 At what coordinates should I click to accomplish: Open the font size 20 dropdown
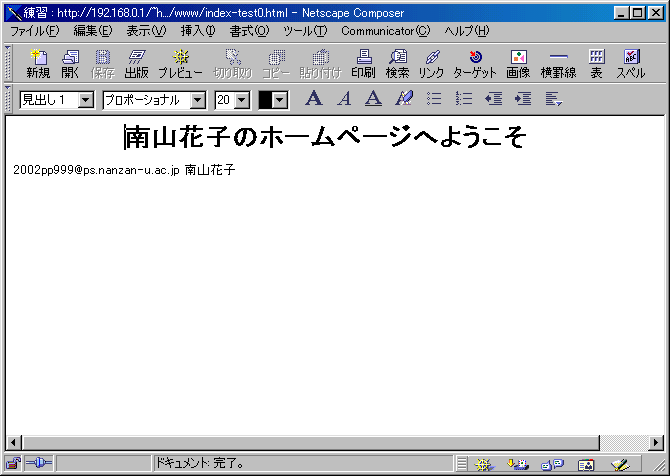pyautogui.click(x=242, y=100)
